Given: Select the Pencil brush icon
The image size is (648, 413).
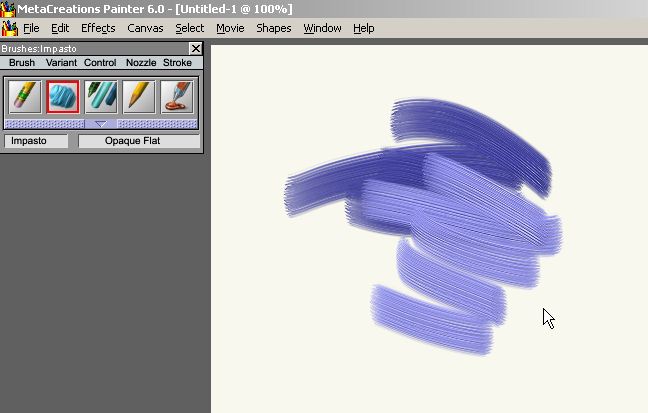Looking at the screenshot, I should pos(139,97).
